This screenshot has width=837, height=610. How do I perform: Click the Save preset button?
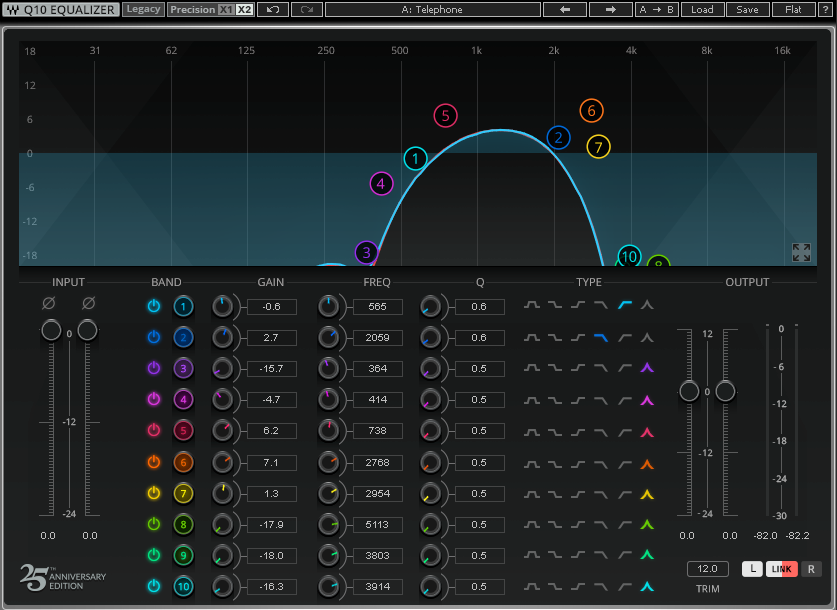point(747,10)
